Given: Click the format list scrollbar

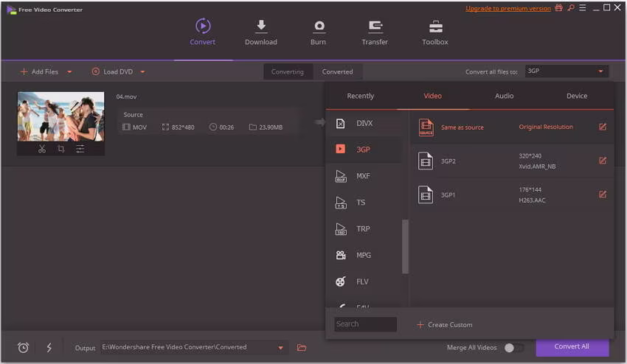Looking at the screenshot, I should tap(405, 247).
